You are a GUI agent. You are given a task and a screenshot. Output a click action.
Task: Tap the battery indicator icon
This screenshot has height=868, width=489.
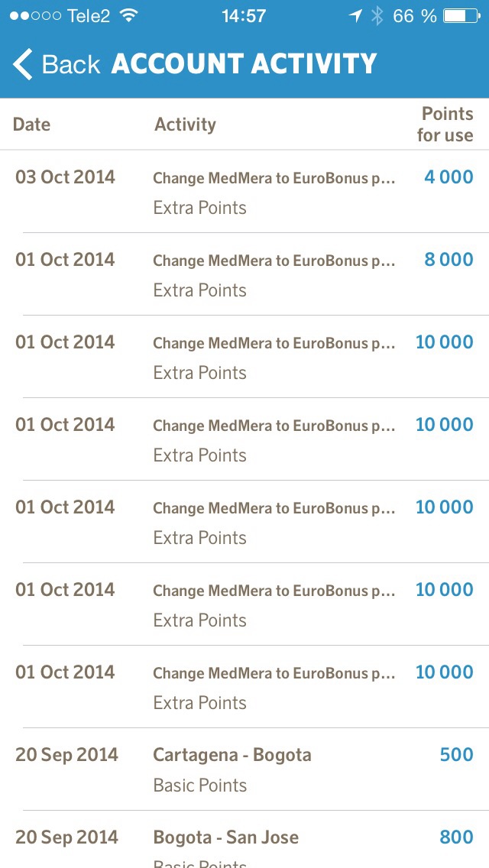click(x=461, y=16)
